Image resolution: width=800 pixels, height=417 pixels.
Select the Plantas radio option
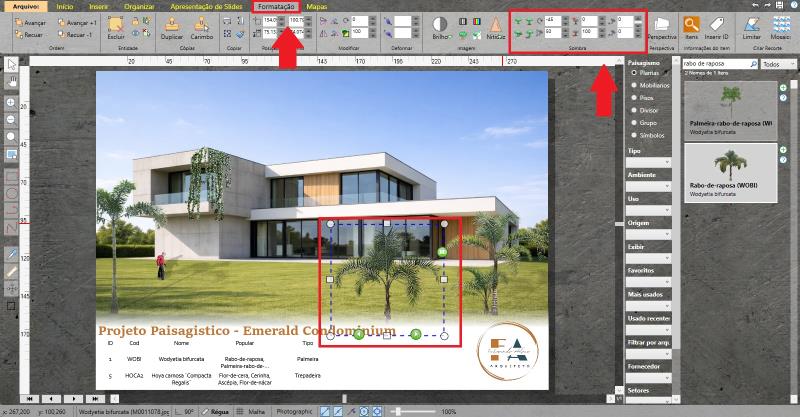coord(633,73)
